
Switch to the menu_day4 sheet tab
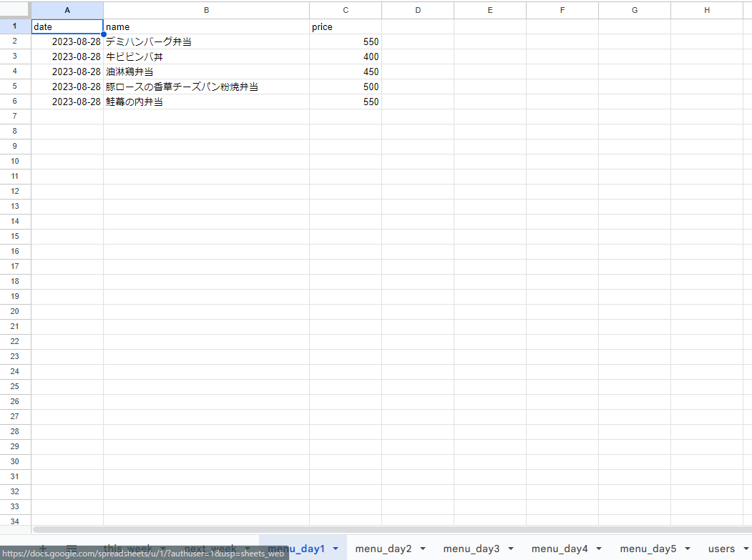tap(560, 549)
